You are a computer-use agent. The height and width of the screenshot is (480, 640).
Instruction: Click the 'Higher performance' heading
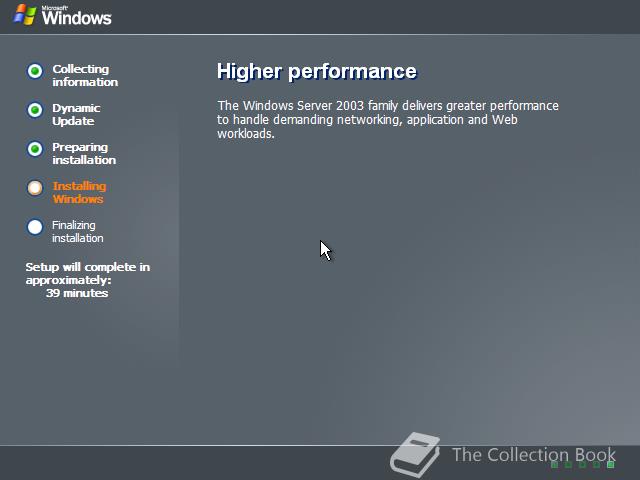pos(317,71)
